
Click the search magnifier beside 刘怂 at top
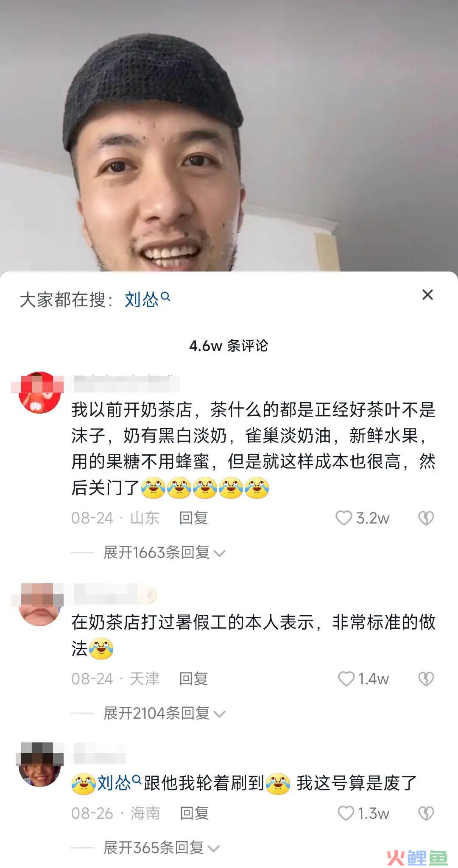click(x=166, y=297)
